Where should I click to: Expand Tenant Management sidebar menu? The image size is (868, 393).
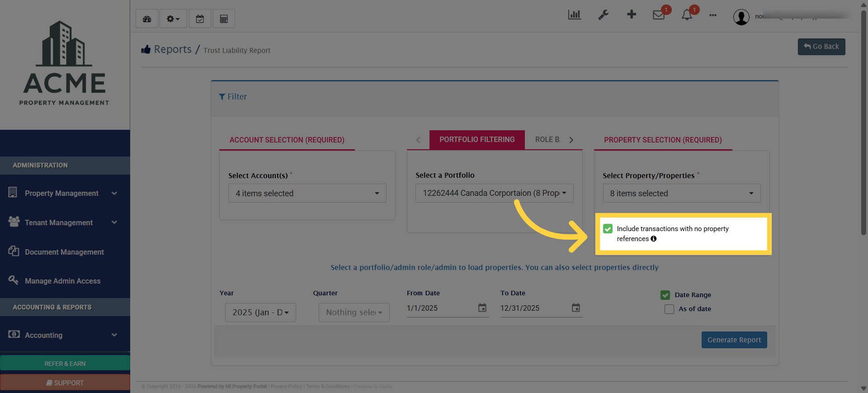pos(114,223)
